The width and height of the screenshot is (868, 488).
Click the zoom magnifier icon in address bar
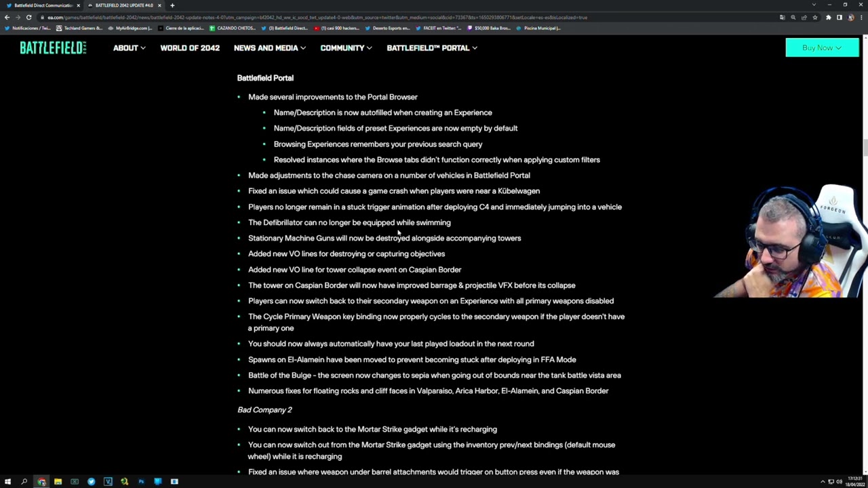point(793,17)
